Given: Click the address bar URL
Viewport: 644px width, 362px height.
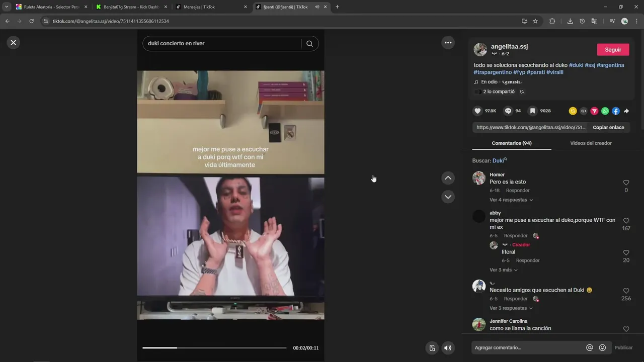Looking at the screenshot, I should pos(111,21).
